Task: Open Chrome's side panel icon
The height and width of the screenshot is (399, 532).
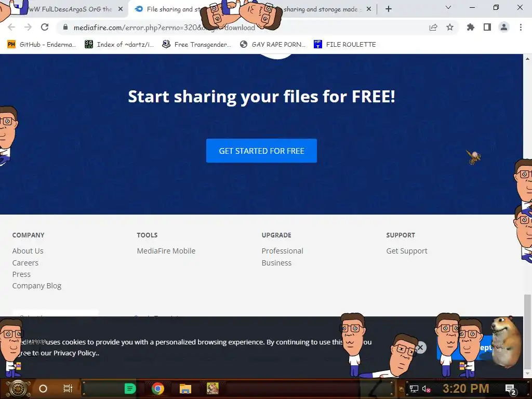Action: pos(487,27)
